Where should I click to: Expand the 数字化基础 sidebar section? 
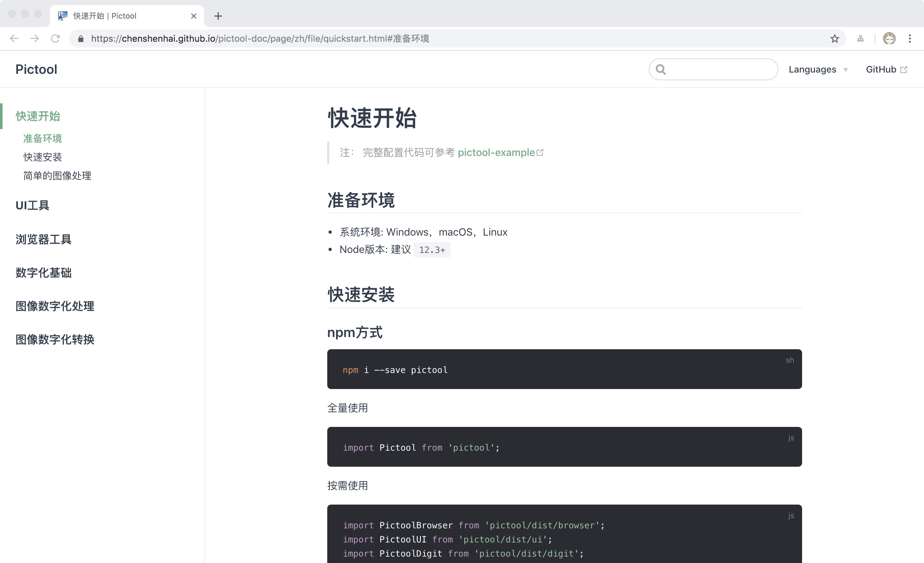click(44, 273)
